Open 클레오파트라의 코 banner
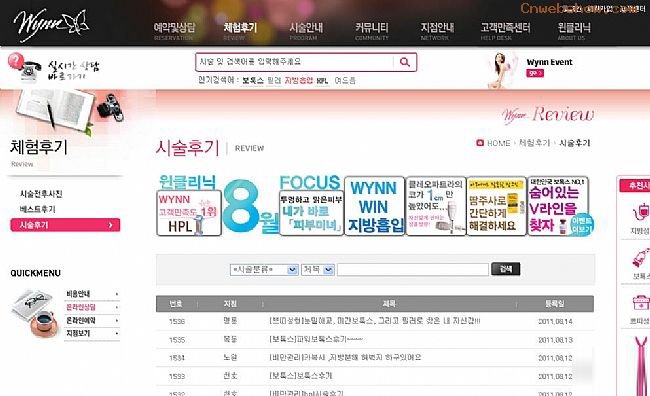The image size is (650, 396). click(436, 206)
